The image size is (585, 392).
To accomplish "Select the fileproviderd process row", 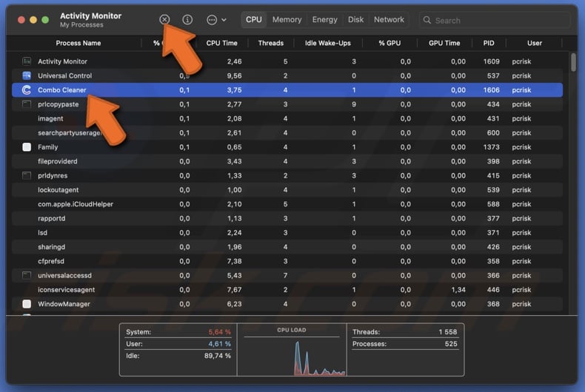I will (x=287, y=161).
